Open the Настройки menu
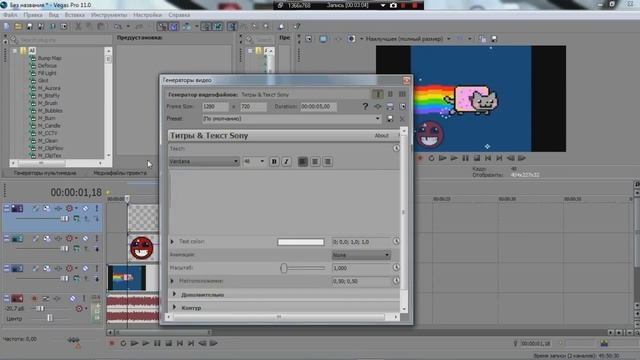This screenshot has height=360, width=640. click(x=147, y=15)
